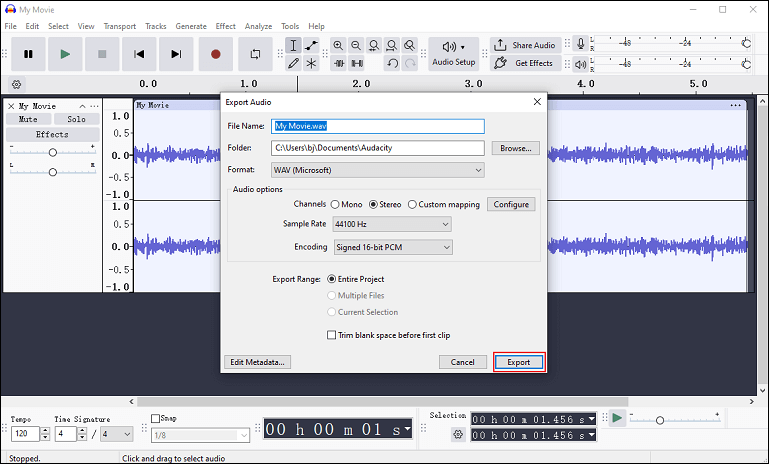The height and width of the screenshot is (464, 769).
Task: Select the Multi-tool asterisk icon
Action: (x=311, y=63)
